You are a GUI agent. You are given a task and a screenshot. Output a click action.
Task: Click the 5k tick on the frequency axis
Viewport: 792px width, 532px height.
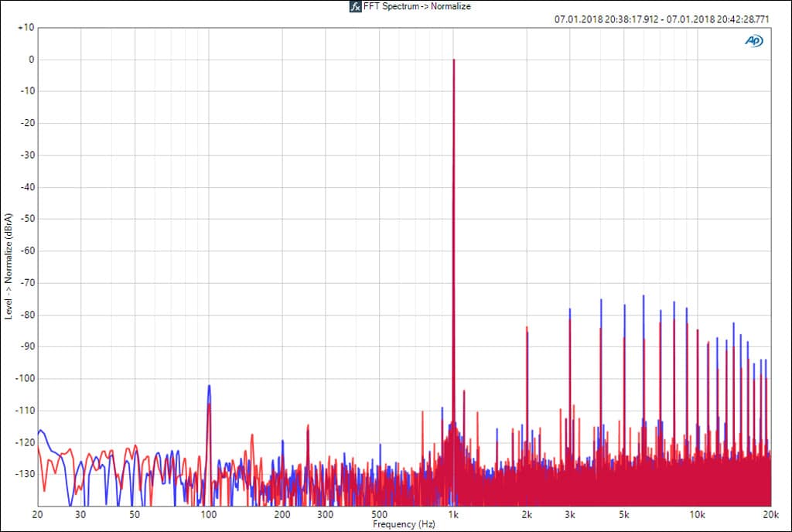(x=623, y=514)
